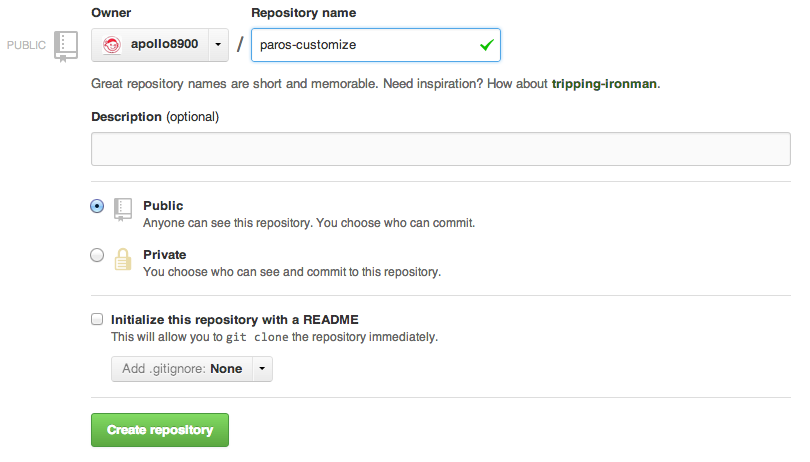The width and height of the screenshot is (810, 462).
Task: Click the caret arrow on Owner selector
Action: (x=219, y=46)
